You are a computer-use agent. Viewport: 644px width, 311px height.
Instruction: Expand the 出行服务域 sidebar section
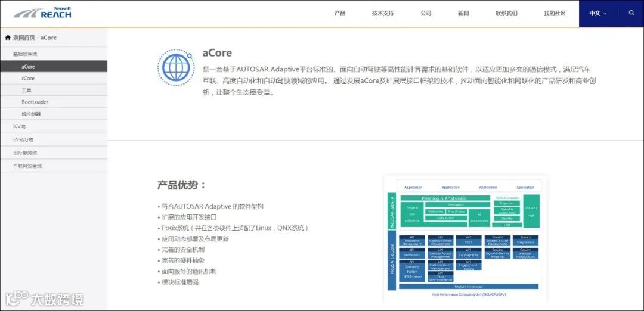click(54, 153)
